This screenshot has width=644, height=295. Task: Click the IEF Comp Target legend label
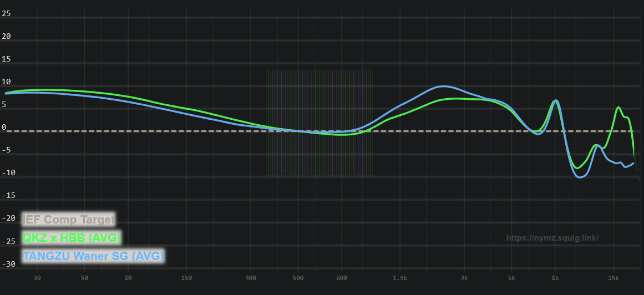tap(68, 220)
